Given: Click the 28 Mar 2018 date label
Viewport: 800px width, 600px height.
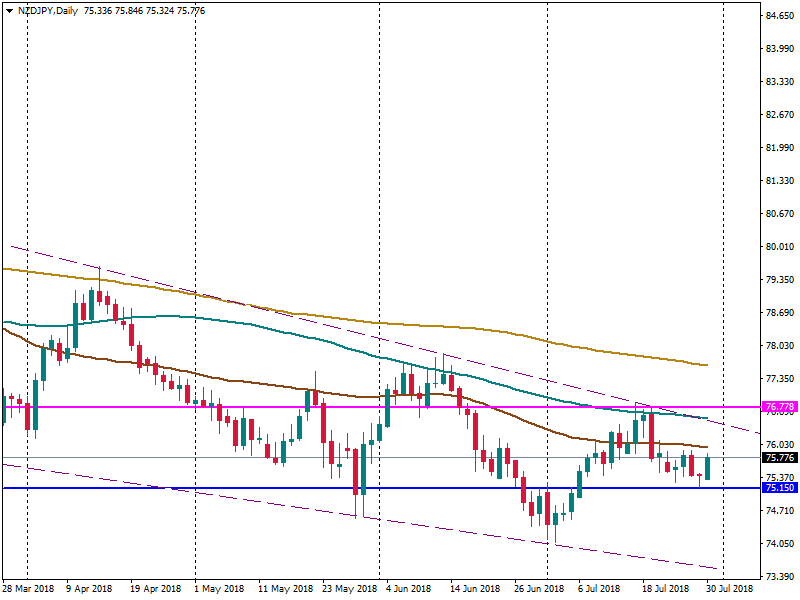Looking at the screenshot, I should click(x=27, y=589).
